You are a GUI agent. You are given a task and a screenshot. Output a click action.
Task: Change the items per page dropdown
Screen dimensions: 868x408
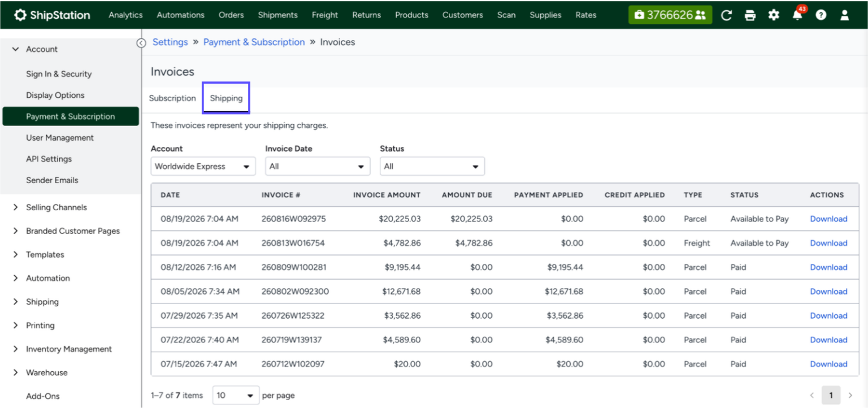(236, 395)
